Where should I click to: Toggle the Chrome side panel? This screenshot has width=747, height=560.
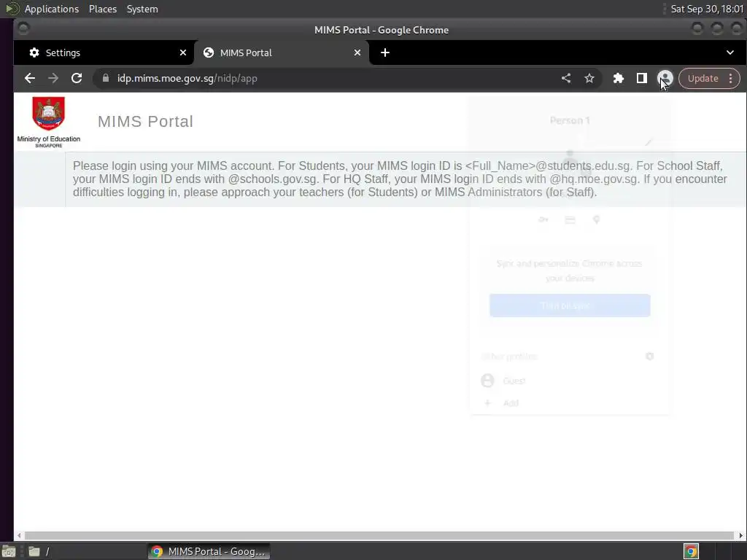(642, 79)
